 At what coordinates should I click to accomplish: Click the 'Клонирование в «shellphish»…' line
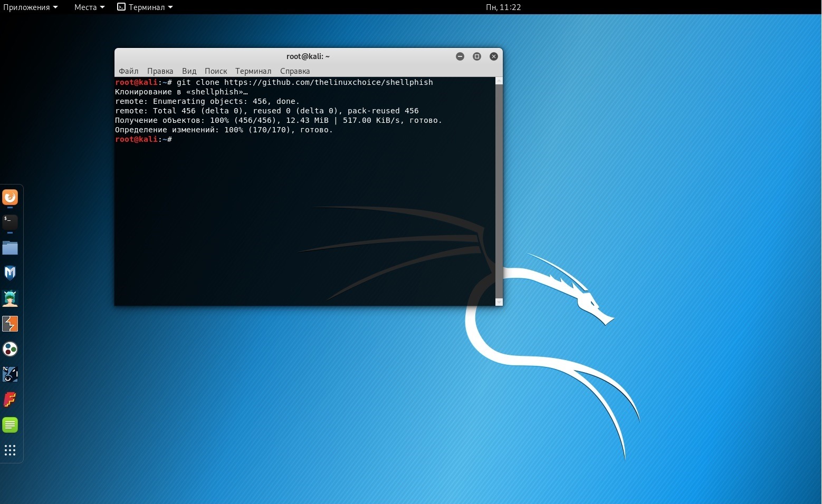[x=181, y=92]
